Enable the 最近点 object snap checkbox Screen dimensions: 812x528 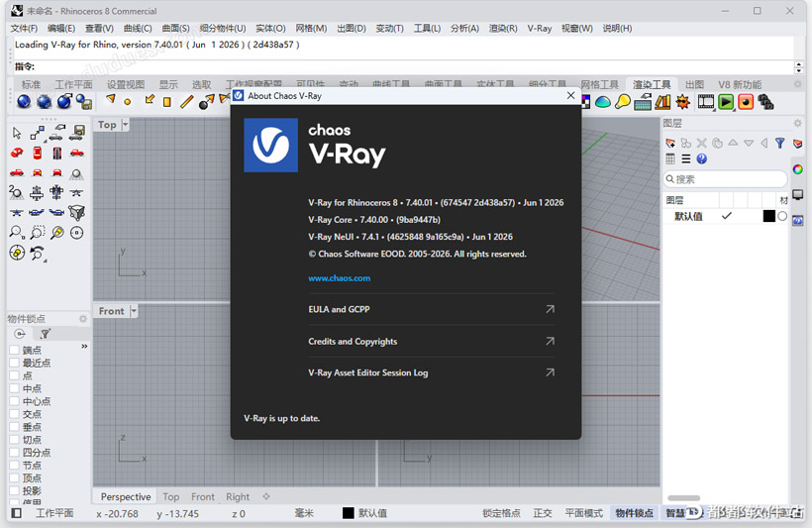(15, 363)
